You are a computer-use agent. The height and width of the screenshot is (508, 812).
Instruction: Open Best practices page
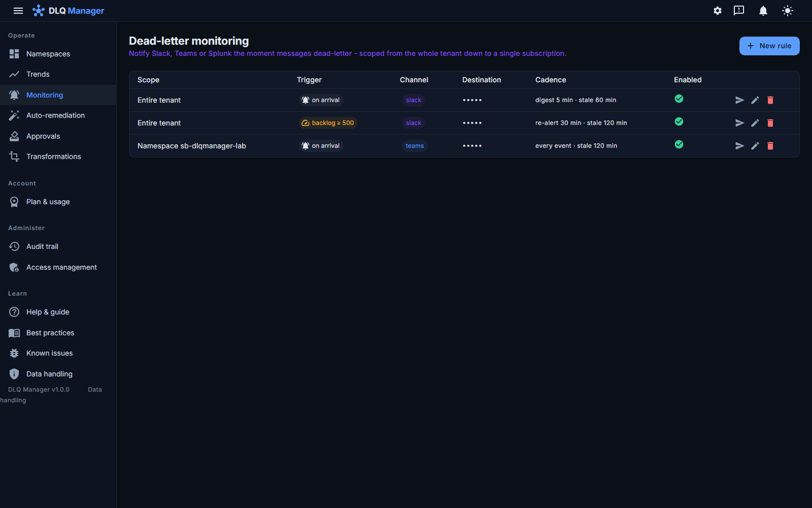click(x=58, y=333)
